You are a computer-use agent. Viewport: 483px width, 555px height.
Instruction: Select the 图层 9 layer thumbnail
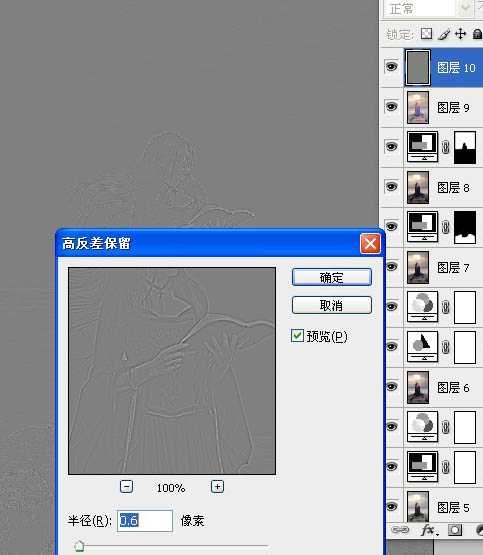coord(418,107)
